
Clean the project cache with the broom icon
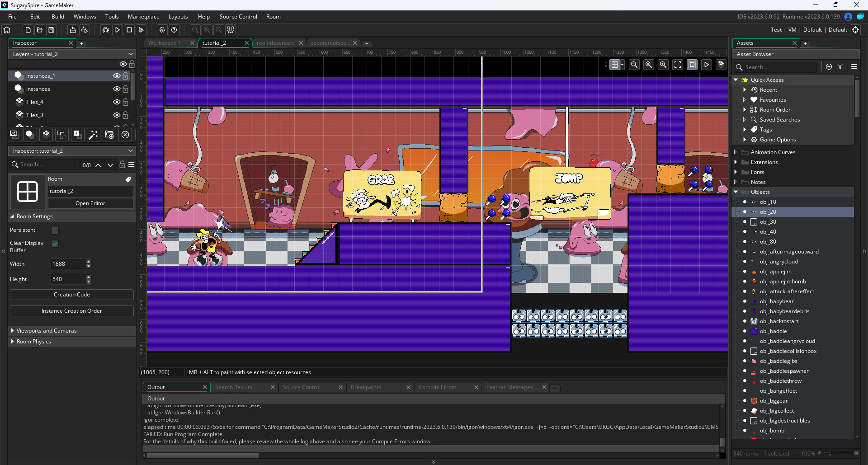point(141,30)
